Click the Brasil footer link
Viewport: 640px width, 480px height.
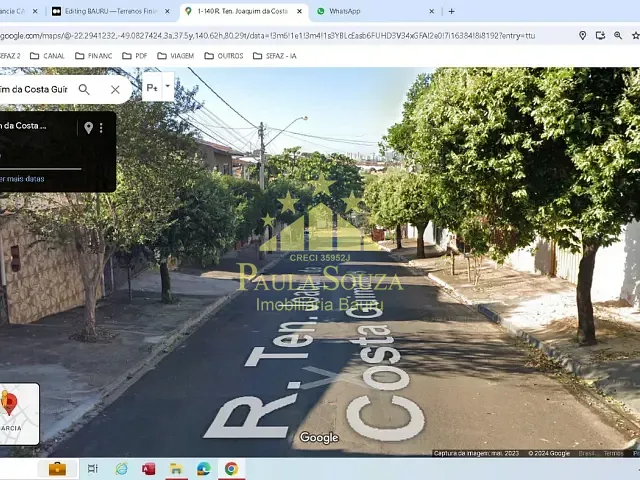pos(586,453)
